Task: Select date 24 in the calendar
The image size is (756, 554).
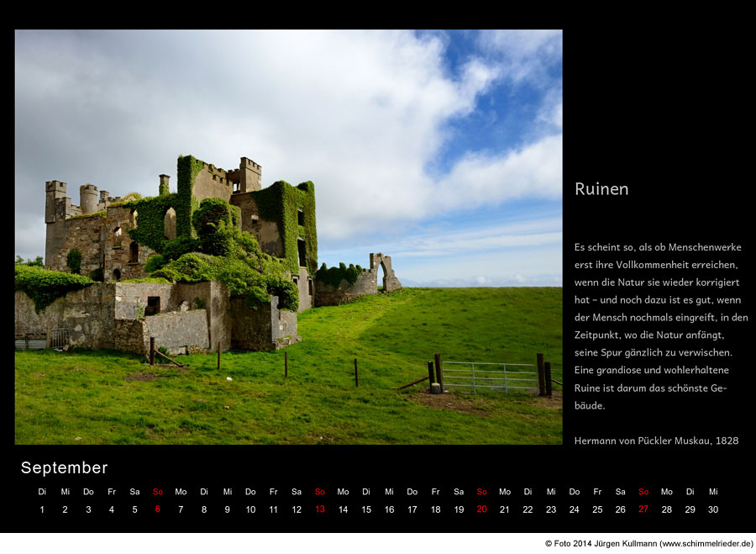Action: [x=574, y=509]
